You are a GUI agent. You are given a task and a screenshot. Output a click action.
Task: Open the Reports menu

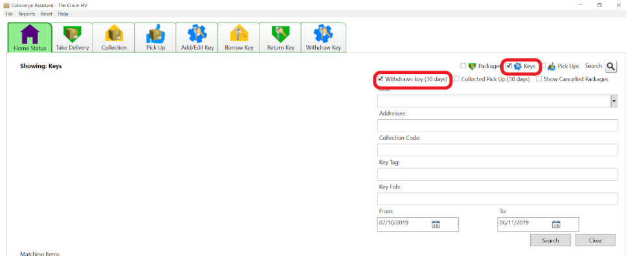pyautogui.click(x=27, y=14)
